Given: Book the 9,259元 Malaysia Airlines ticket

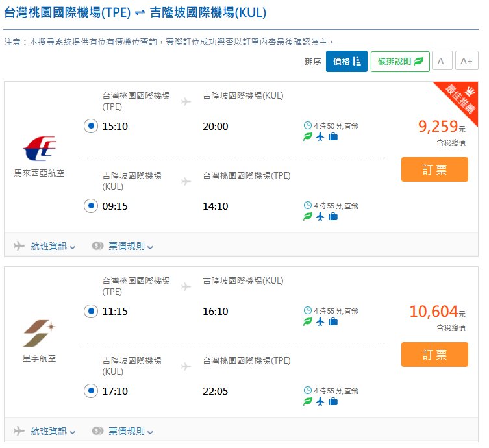Looking at the screenshot, I should 434,169.
